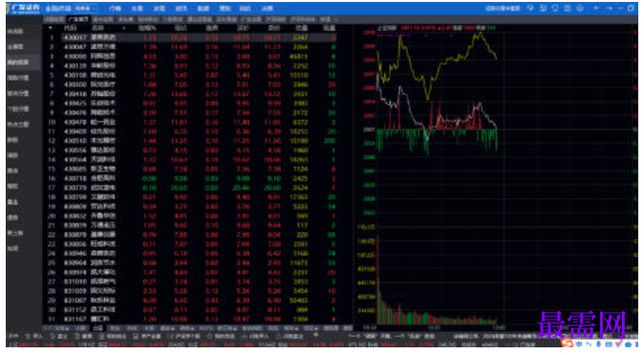The width and height of the screenshot is (644, 355).
Task: Sort the list by the 代码 column
Action: pos(70,28)
